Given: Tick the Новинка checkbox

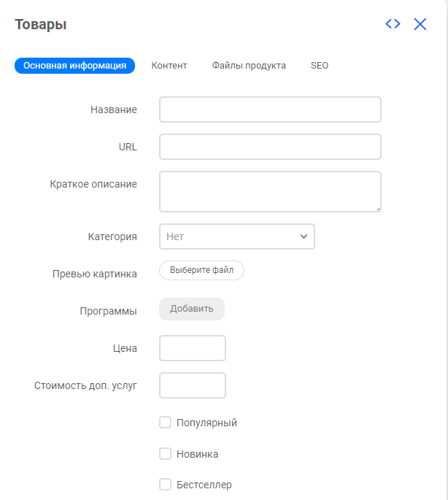Looking at the screenshot, I should (165, 453).
